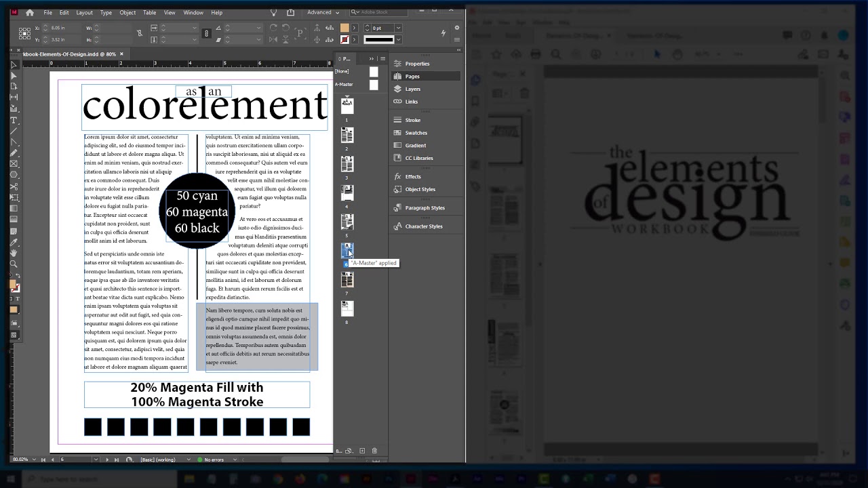
Task: Click the lightbulb Learn icon
Action: tap(273, 12)
